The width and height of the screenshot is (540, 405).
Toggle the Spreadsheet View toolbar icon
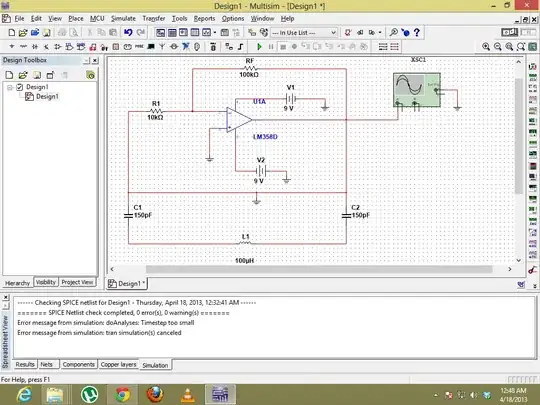pos(172,32)
